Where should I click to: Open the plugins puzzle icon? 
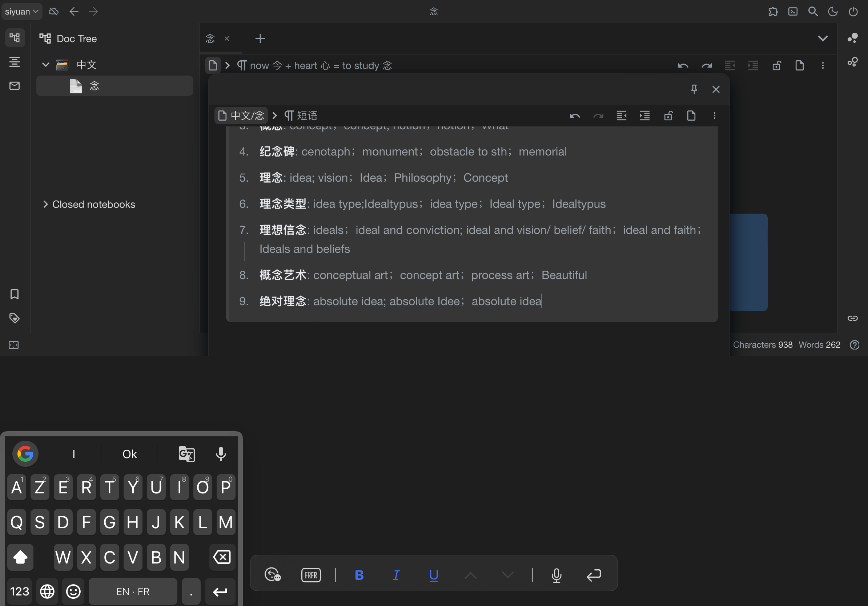click(773, 11)
